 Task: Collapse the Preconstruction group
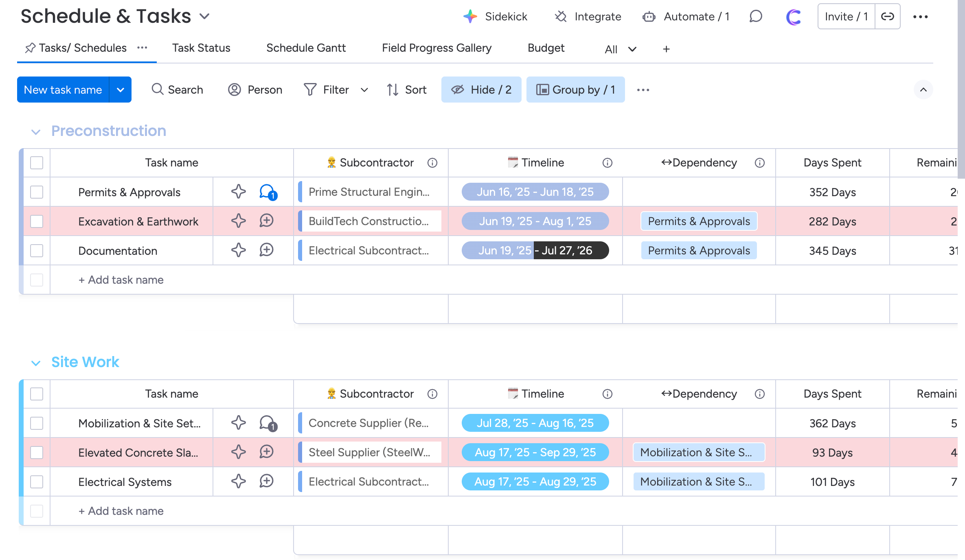point(36,132)
